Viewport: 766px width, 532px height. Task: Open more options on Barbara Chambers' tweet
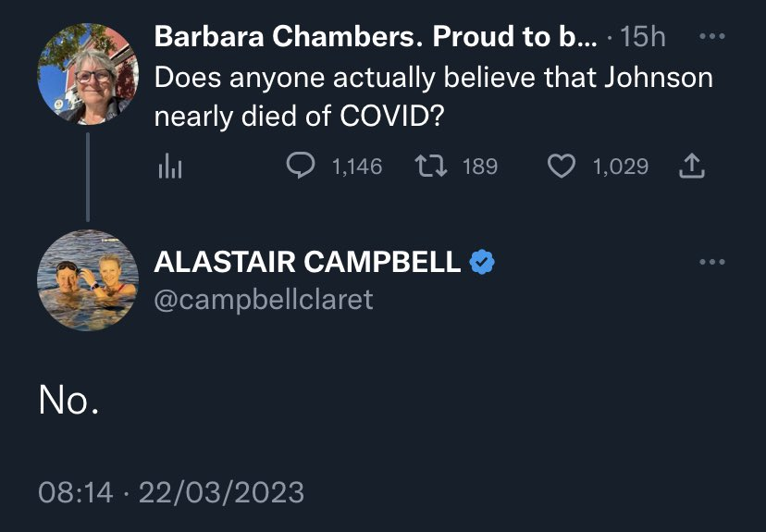(x=712, y=37)
